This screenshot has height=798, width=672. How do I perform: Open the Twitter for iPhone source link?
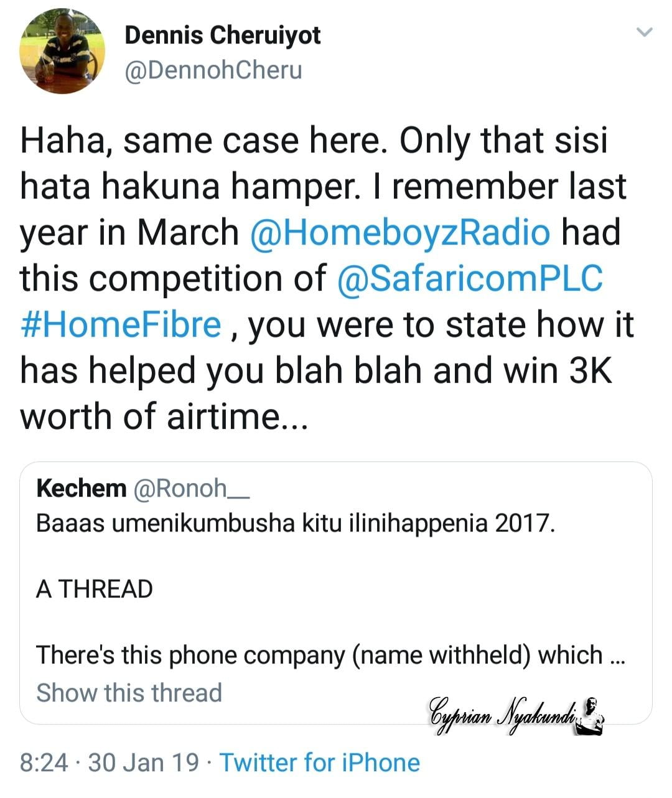point(320,763)
